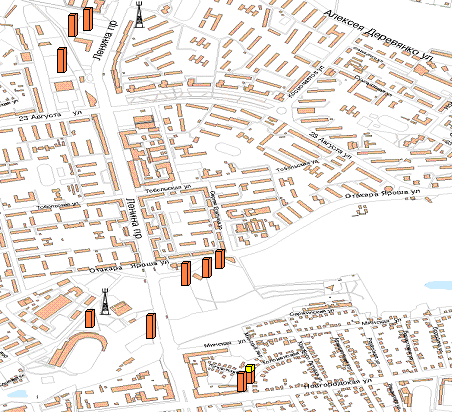This screenshot has height=412, width=452.
Task: Click the Новгородская ул street label
Action: 338,383
